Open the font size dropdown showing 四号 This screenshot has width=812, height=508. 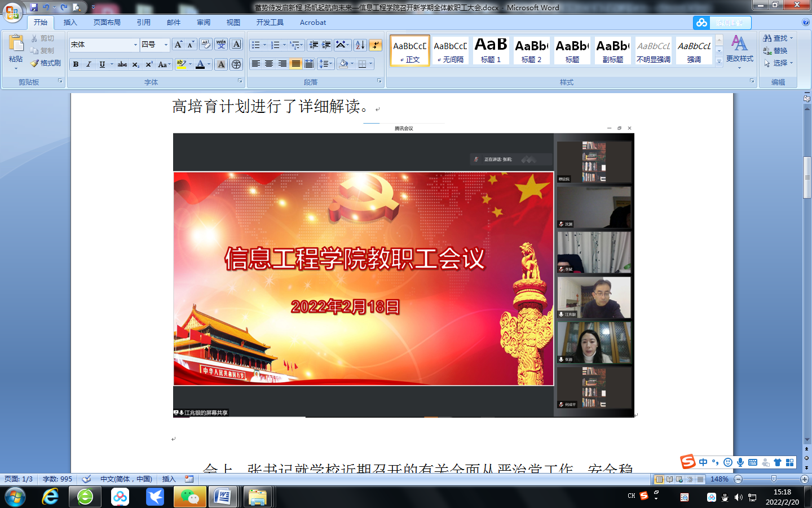coord(166,45)
